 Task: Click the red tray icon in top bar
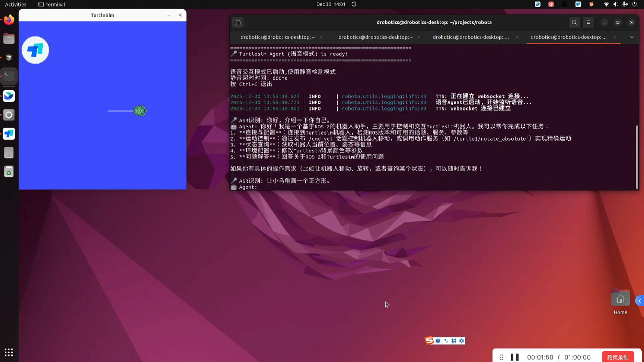pyautogui.click(x=551, y=4)
